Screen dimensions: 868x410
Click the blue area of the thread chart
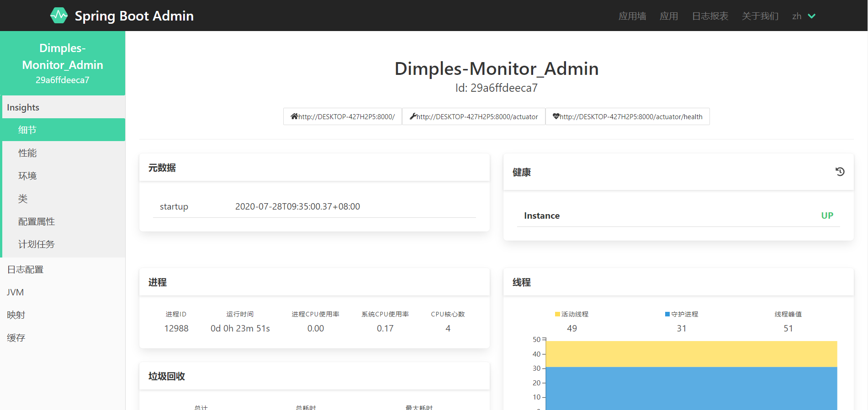click(x=692, y=388)
